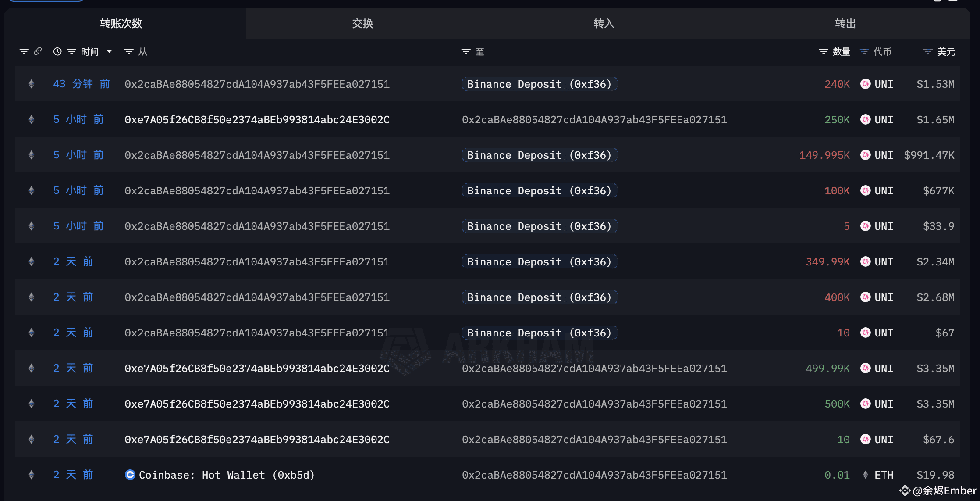Click the clock icon beside the 时间 header
Viewport: 980px width, 501px height.
coord(57,51)
